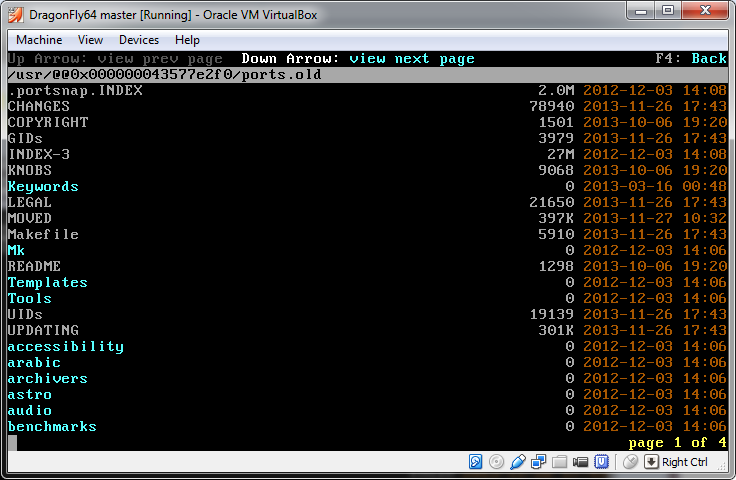Select the Templates directory entry
The width and height of the screenshot is (736, 480).
pos(47,283)
